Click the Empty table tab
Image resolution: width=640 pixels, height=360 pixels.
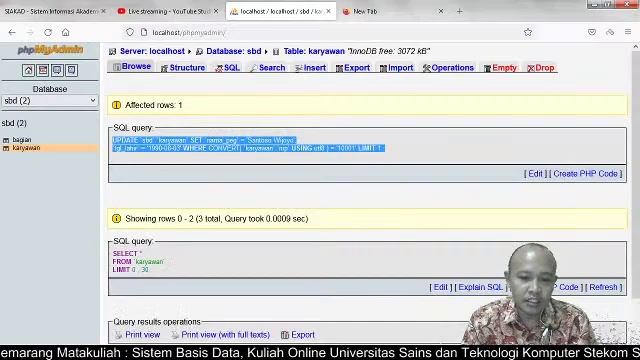500,68
